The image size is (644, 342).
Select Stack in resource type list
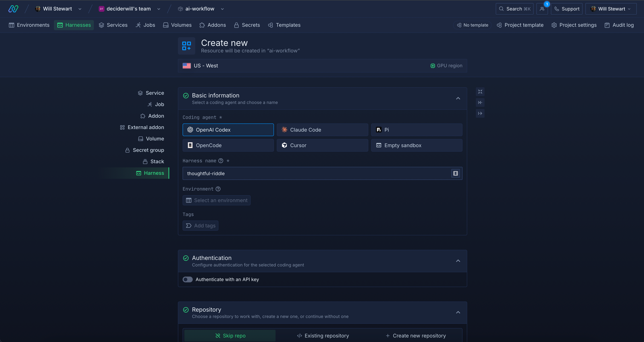(x=153, y=161)
